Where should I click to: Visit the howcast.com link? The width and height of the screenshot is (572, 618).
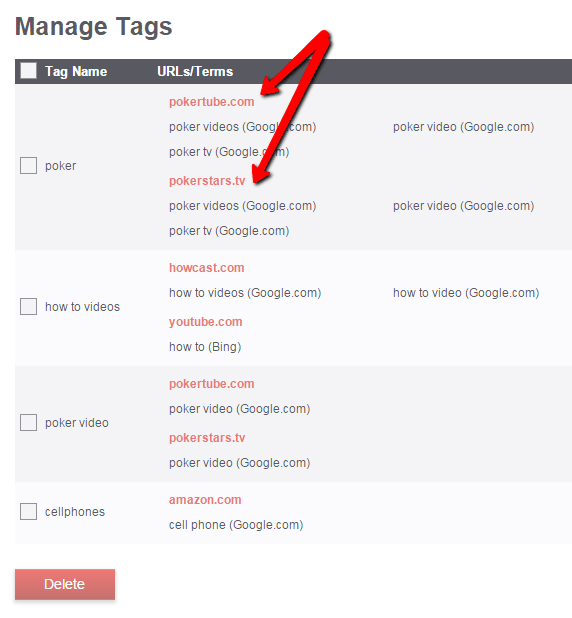[207, 268]
